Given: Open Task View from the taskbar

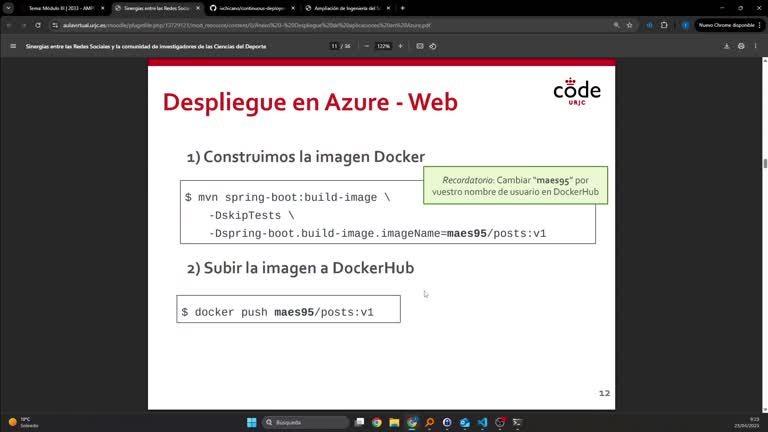Looking at the screenshot, I should coord(360,422).
